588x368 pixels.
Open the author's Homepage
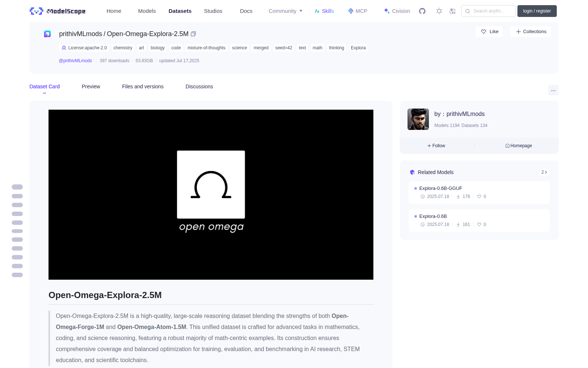pos(519,146)
